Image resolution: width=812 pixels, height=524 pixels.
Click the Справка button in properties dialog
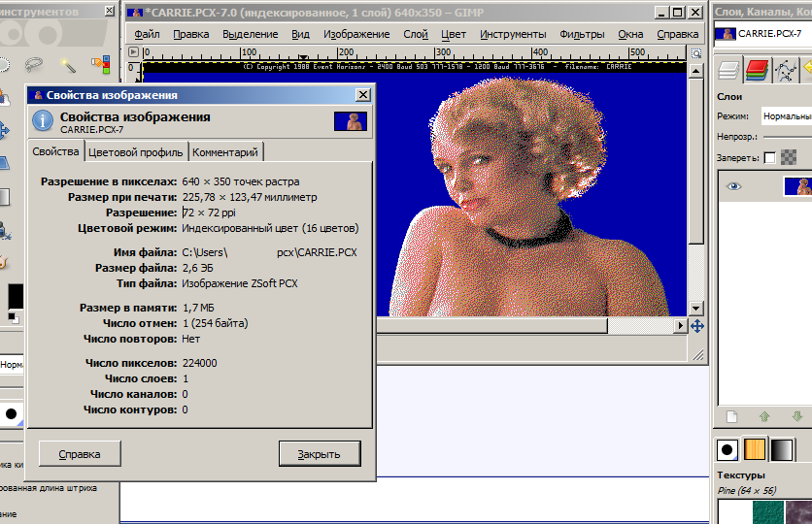click(80, 454)
